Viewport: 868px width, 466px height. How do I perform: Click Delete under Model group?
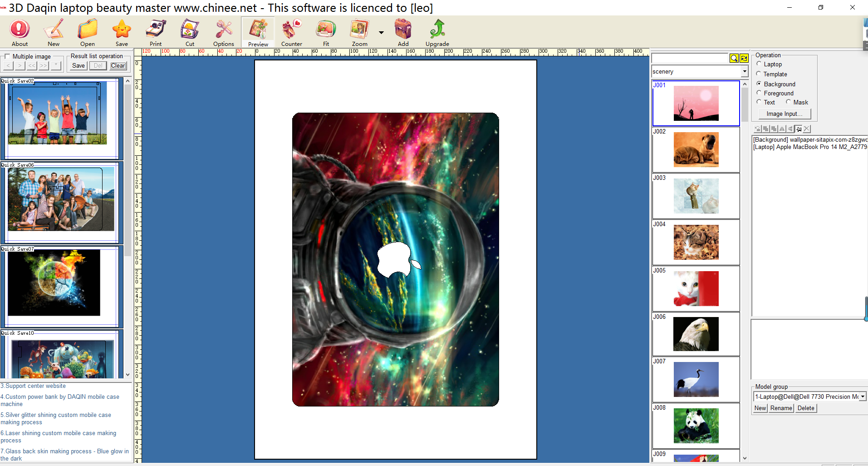click(x=806, y=408)
